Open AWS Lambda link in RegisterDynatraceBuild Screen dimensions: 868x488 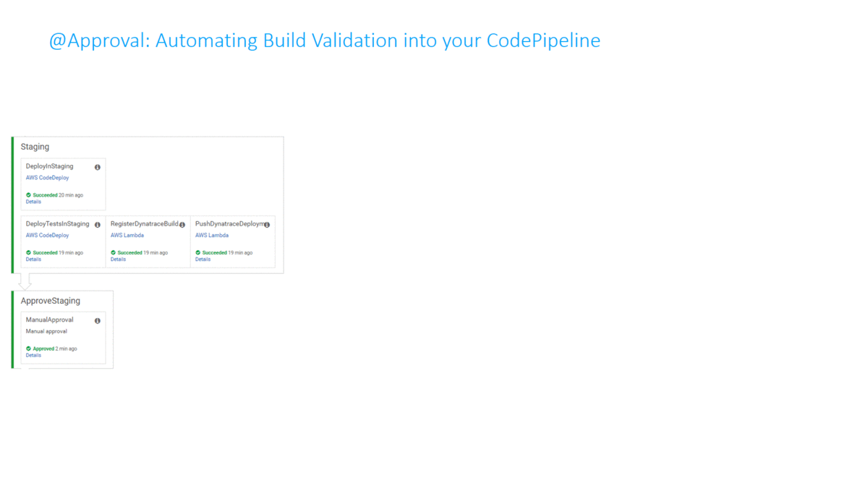click(x=127, y=235)
